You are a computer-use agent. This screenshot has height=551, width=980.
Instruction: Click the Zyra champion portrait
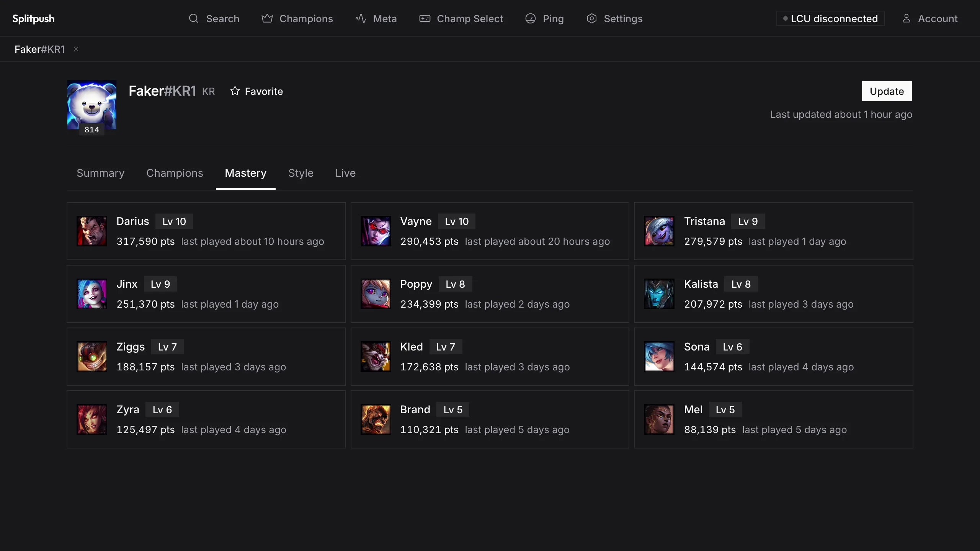[x=92, y=419]
